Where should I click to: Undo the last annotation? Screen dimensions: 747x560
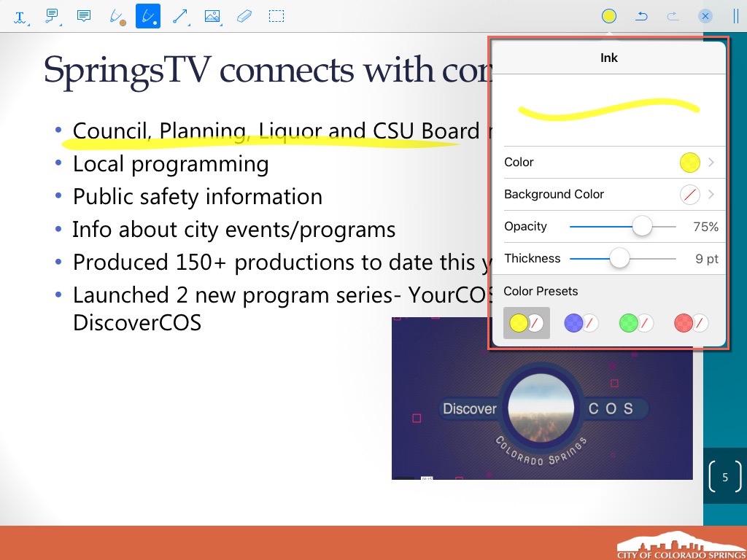tap(641, 16)
